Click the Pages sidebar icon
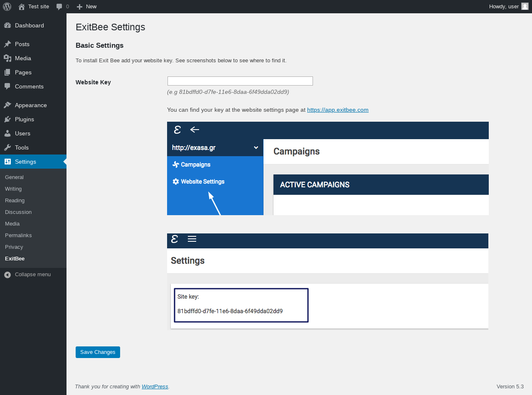The width and height of the screenshot is (532, 395). [x=7, y=72]
